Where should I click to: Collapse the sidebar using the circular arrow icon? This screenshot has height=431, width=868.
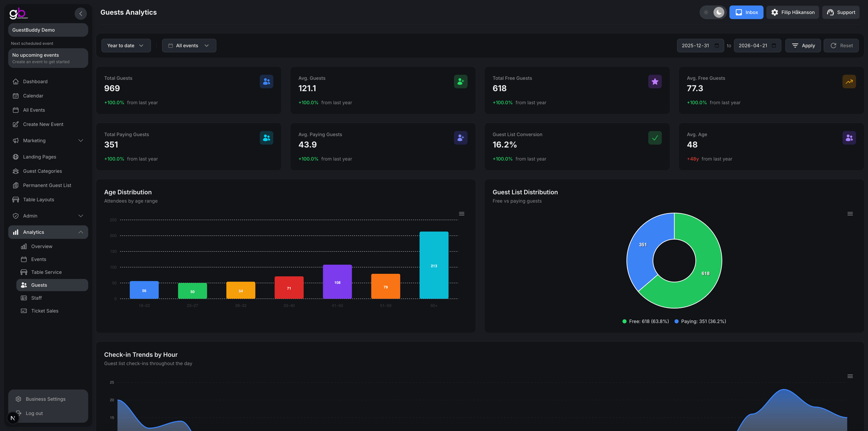[x=81, y=14]
